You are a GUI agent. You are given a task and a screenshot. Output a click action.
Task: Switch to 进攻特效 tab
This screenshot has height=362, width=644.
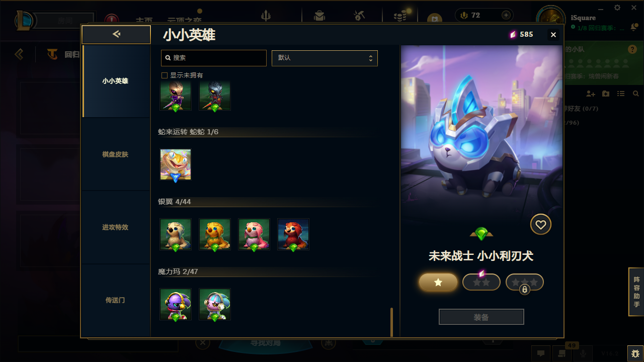(116, 227)
